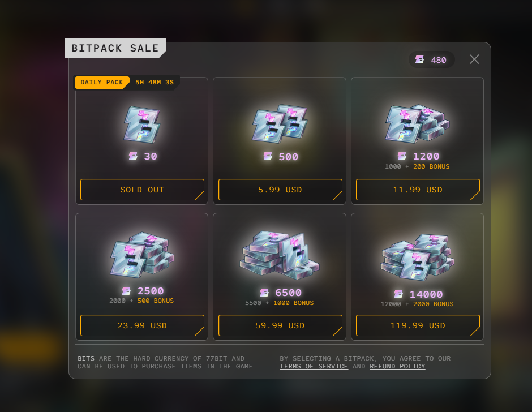Buy the 23.99 USD bitpack

pyautogui.click(x=142, y=325)
